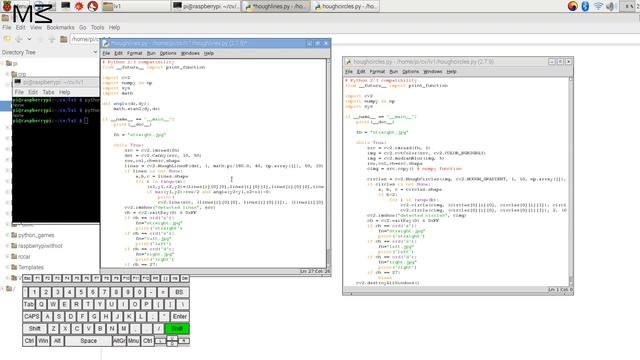This screenshot has height=360, width=640.
Task: Tap the Enter key on the on-screen keyboard
Action: coord(180,316)
